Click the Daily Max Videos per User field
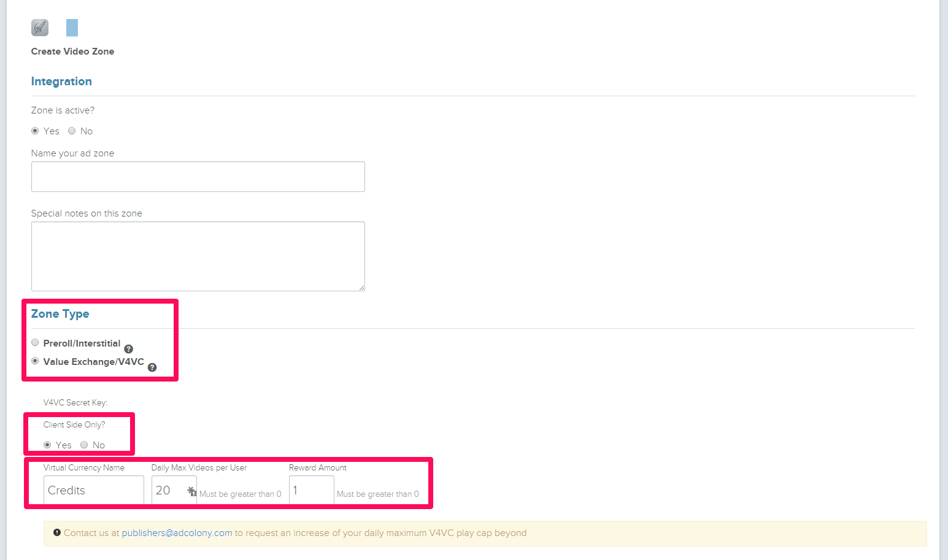Screen dimensions: 948x560 pyautogui.click(x=169, y=490)
